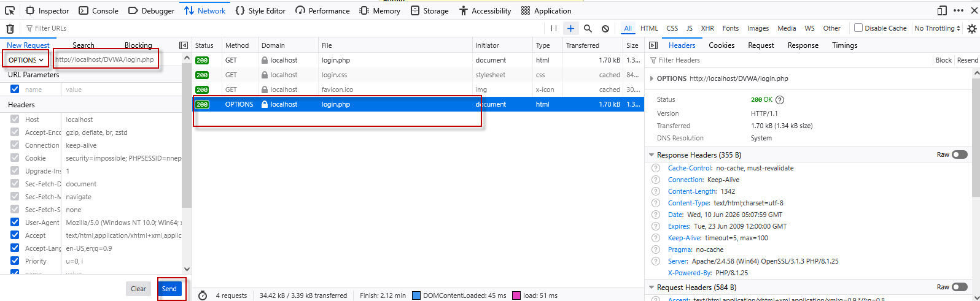980x301 pixels.
Task: Sort requests by Status column
Action: 207,45
